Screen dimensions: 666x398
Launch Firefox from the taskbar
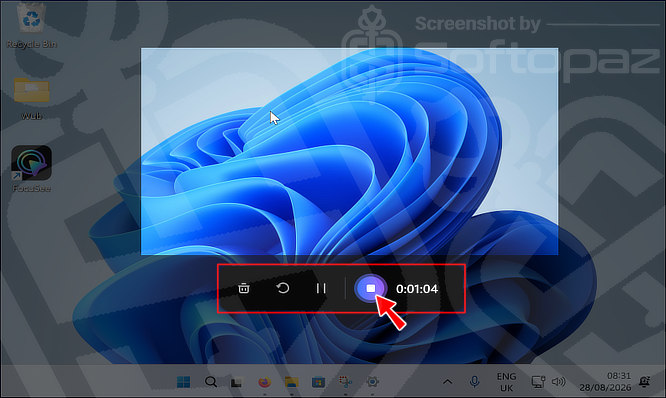point(264,382)
